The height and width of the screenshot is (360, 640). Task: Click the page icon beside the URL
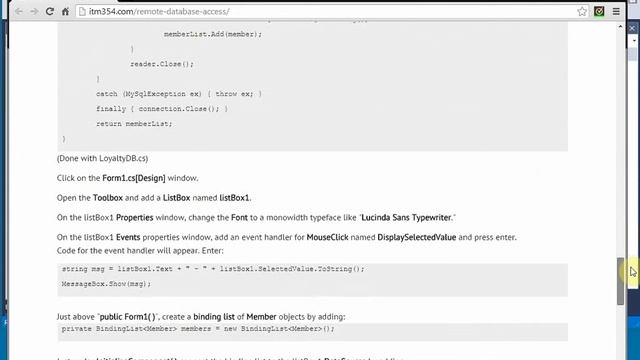[x=82, y=11]
